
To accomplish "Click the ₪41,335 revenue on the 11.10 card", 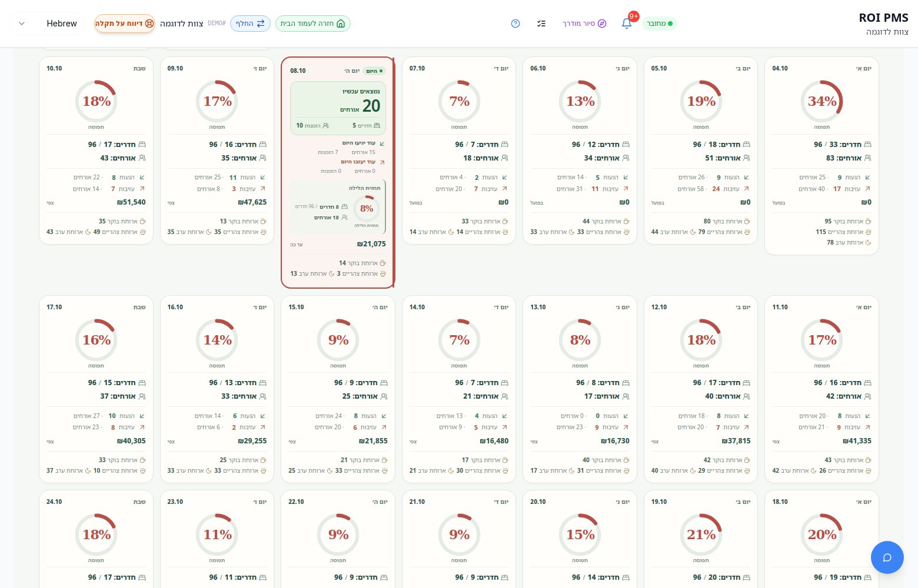I will [x=857, y=441].
